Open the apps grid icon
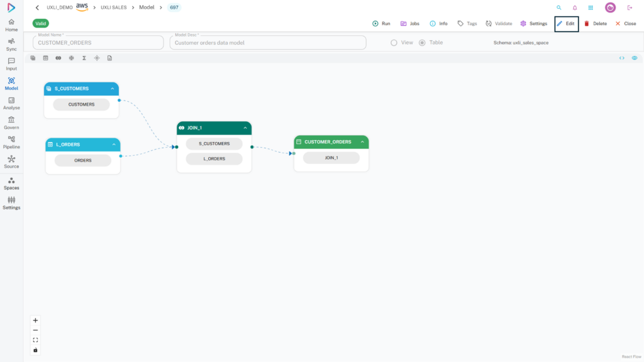Screen dimensions: 644x362 591,8
